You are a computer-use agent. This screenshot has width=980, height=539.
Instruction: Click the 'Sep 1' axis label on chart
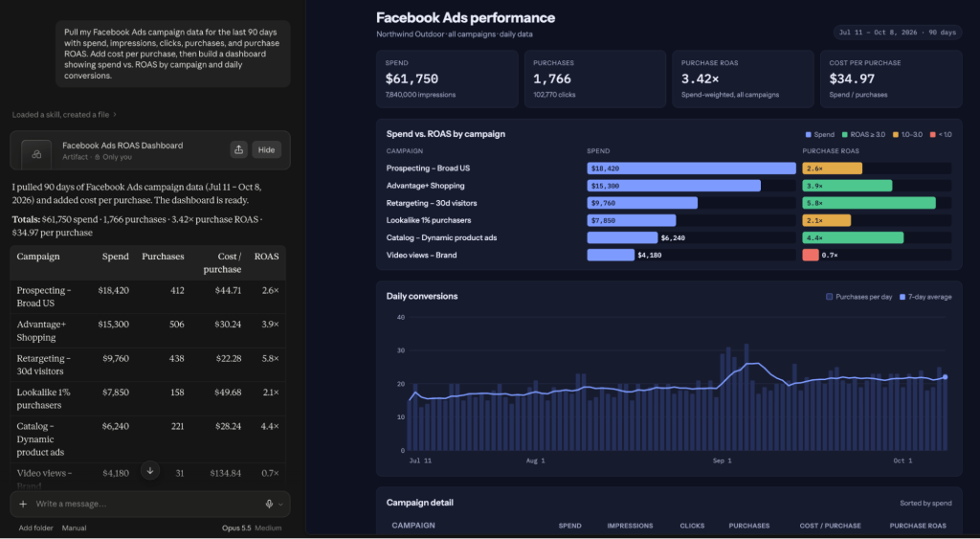click(722, 460)
